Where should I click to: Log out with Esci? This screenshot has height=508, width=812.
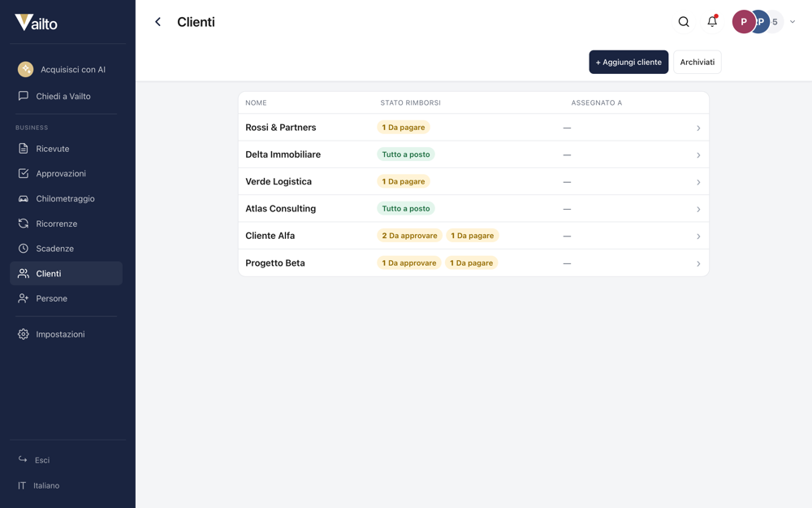click(42, 460)
